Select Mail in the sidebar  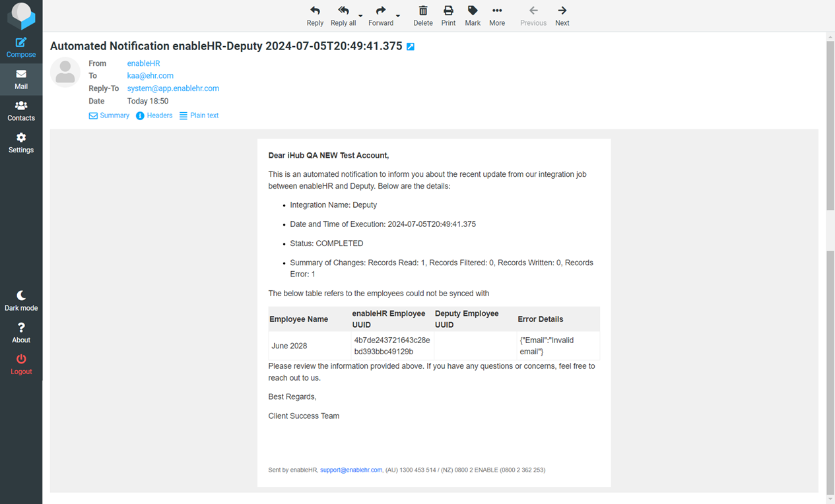21,79
